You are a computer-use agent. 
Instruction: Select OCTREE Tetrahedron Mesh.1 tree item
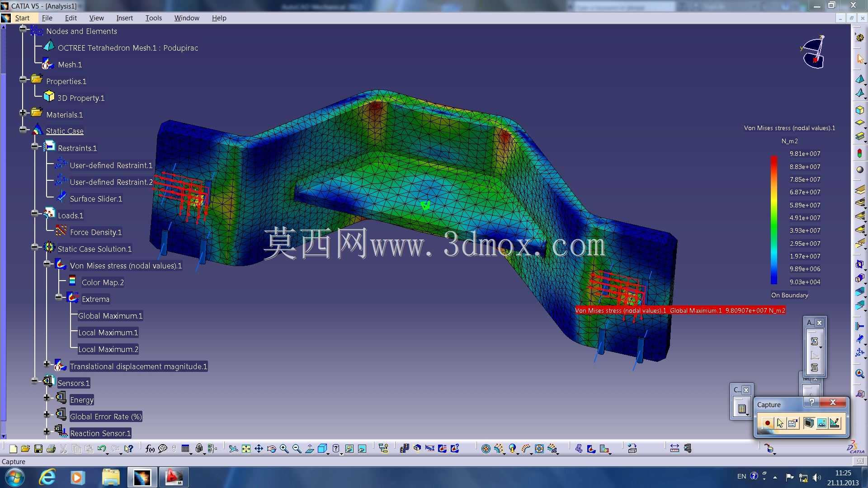click(x=128, y=48)
